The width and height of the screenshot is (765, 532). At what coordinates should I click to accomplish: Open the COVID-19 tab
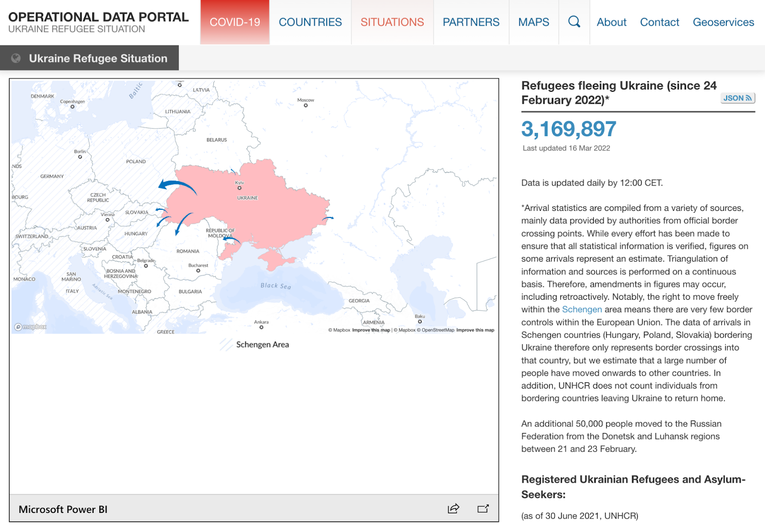click(x=235, y=22)
